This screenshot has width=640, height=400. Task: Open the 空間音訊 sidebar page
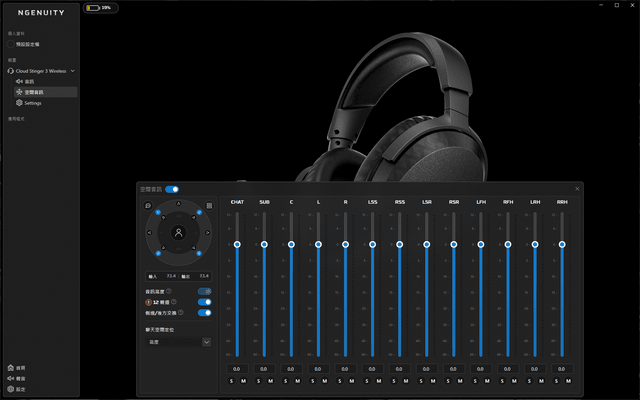point(45,92)
